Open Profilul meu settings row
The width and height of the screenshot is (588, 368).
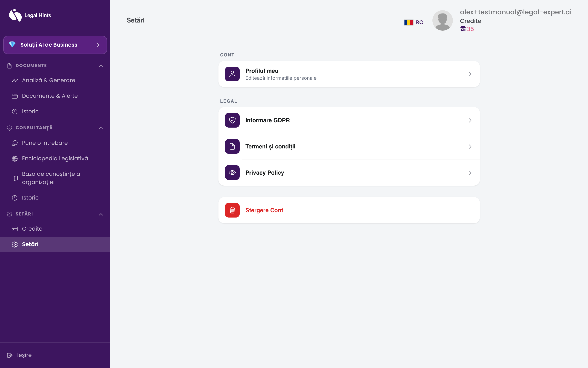coord(349,74)
